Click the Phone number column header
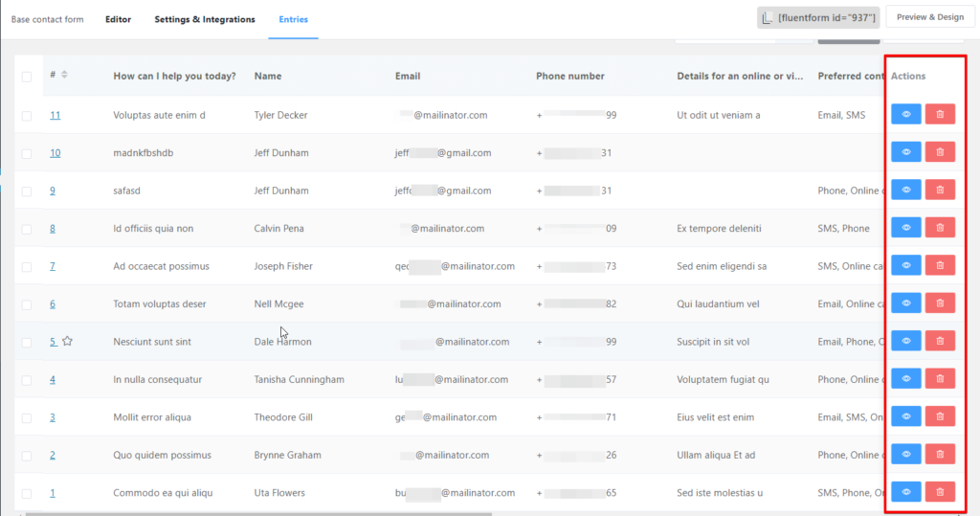Image resolution: width=980 pixels, height=516 pixels. tap(570, 76)
